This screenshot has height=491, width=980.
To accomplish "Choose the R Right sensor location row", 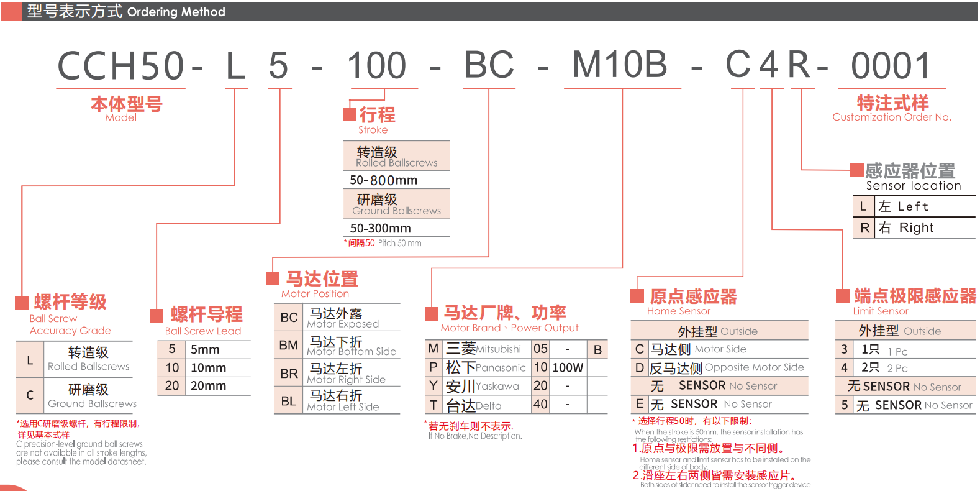I will (914, 228).
